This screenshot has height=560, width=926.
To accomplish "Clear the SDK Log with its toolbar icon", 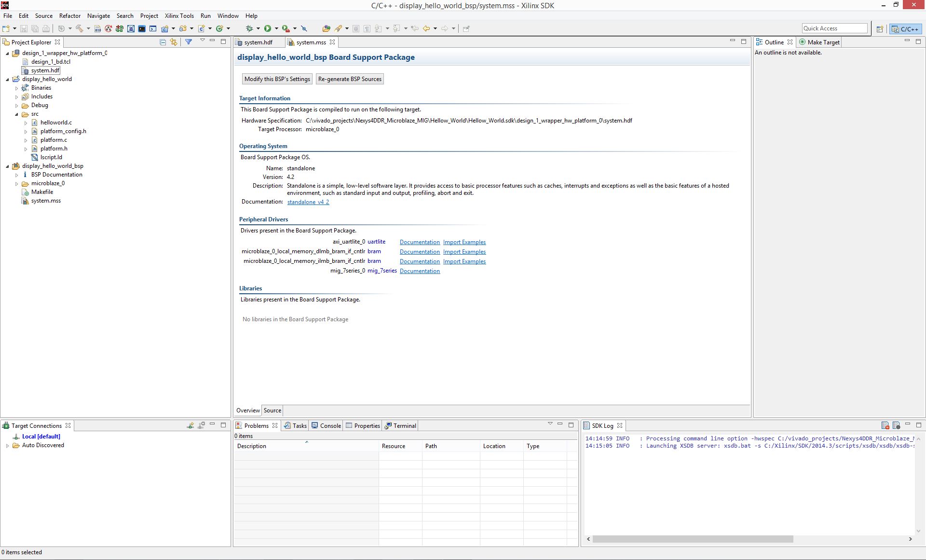I will 885,425.
